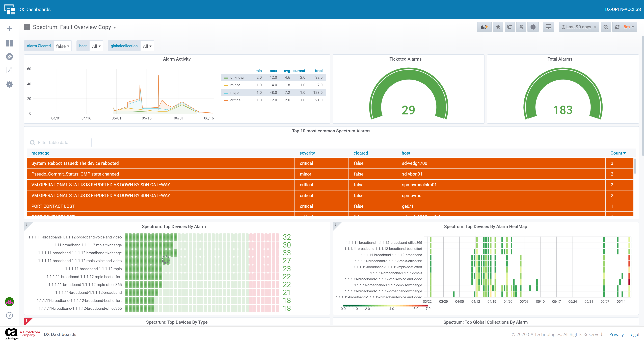Sort legend by current column
This screenshot has height=342, width=644.
coord(299,71)
